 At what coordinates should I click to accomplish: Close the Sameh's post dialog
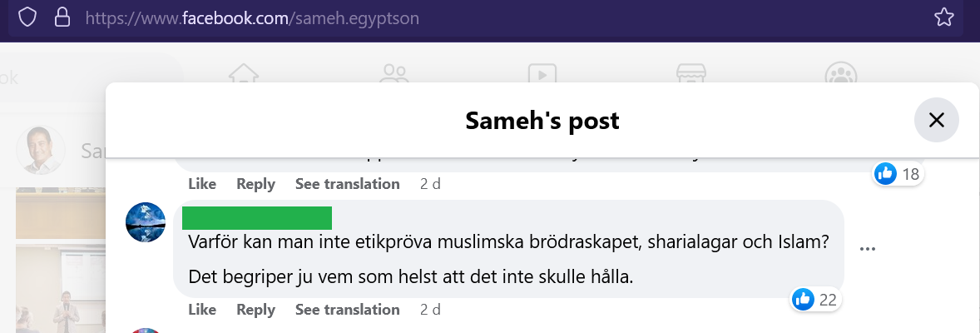936,121
